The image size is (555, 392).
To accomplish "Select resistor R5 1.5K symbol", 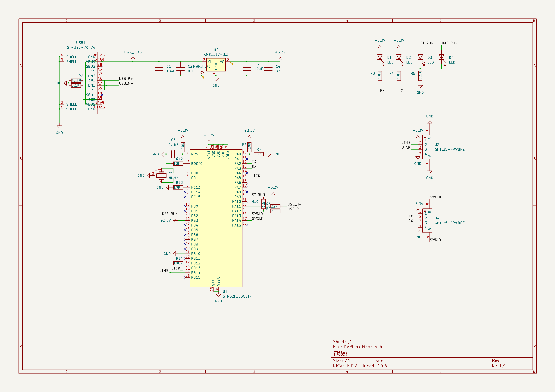I will click(x=420, y=76).
